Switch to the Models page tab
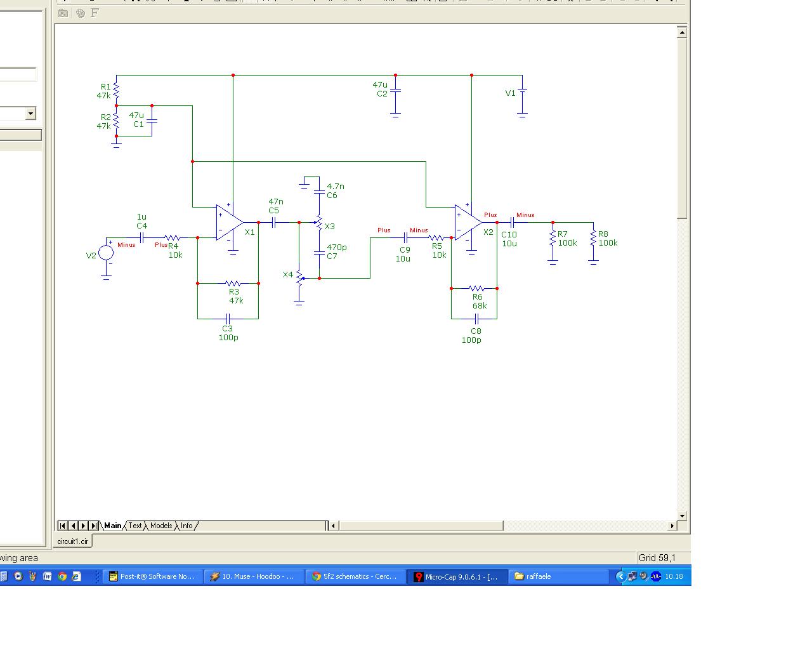Viewport: 812px width, 650px height. [161, 526]
